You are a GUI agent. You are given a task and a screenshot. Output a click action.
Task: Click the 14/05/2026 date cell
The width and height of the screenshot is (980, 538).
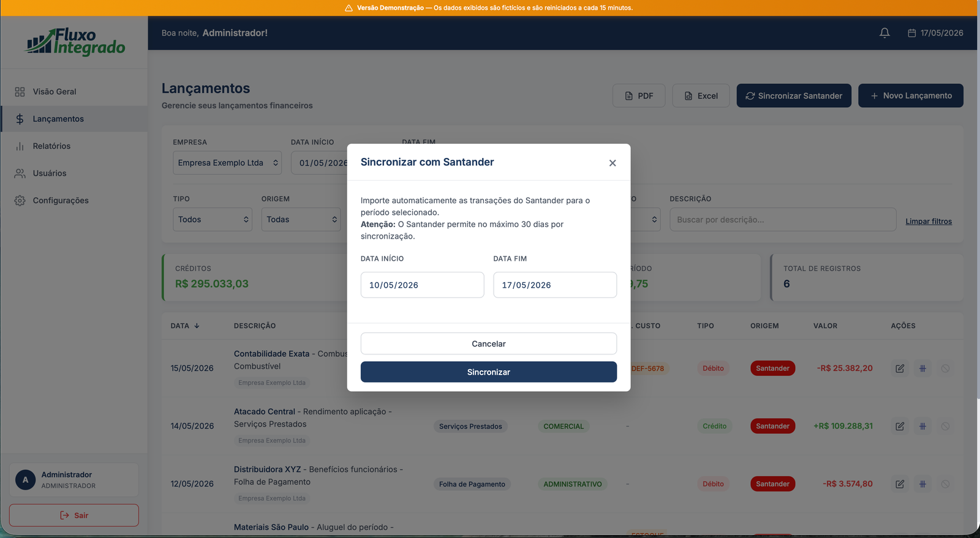click(192, 426)
